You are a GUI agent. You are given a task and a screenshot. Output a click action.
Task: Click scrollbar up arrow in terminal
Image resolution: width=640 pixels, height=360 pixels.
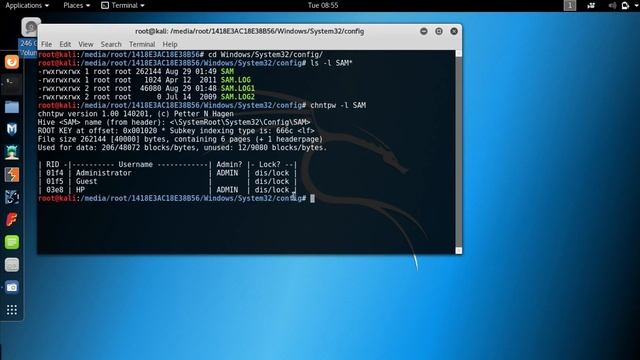(459, 53)
